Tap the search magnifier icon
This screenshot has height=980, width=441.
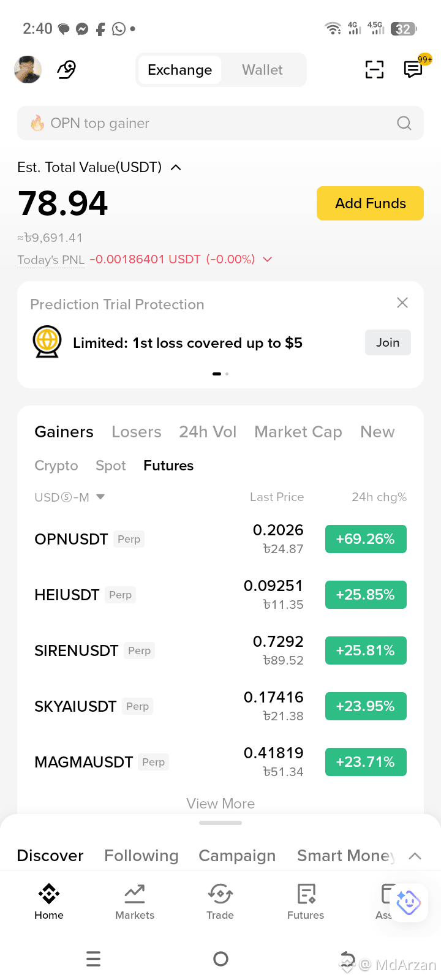pos(404,123)
